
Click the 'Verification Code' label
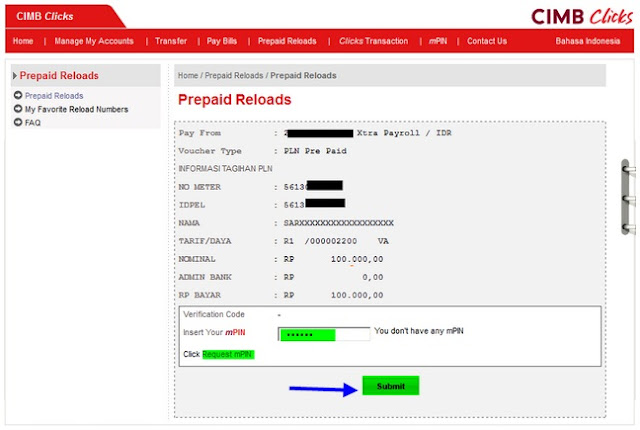214,314
